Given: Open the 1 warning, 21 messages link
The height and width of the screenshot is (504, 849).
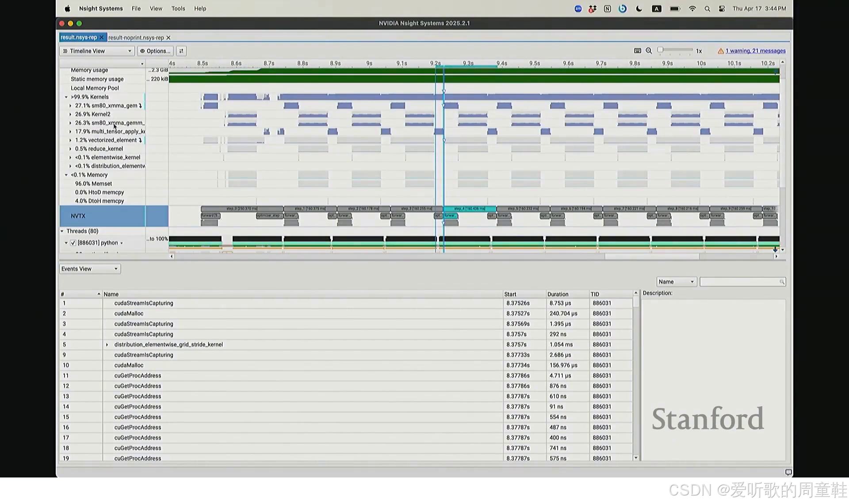Looking at the screenshot, I should [755, 51].
